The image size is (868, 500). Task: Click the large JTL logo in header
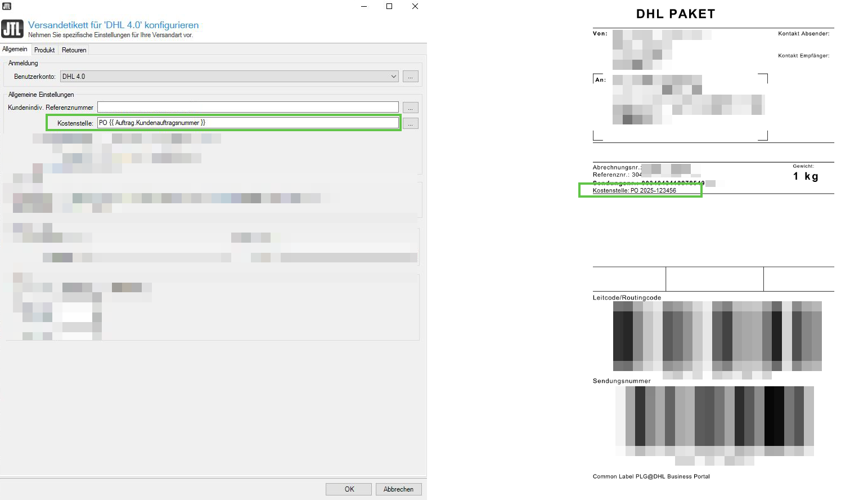(x=12, y=29)
